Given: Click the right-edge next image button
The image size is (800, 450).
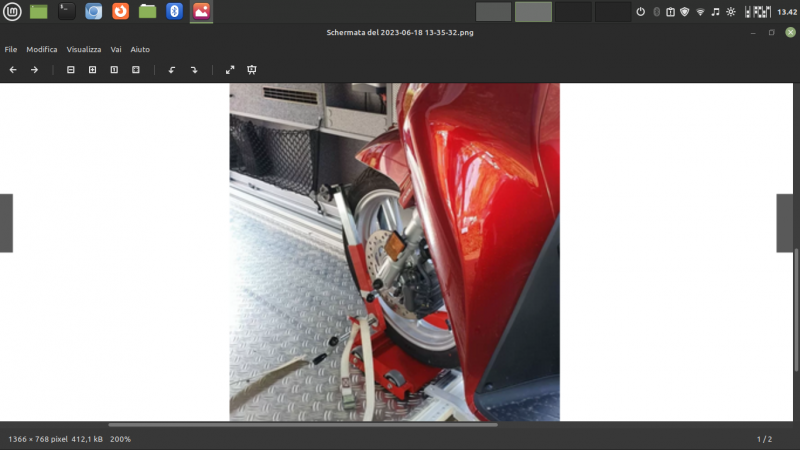Looking at the screenshot, I should pos(785,223).
